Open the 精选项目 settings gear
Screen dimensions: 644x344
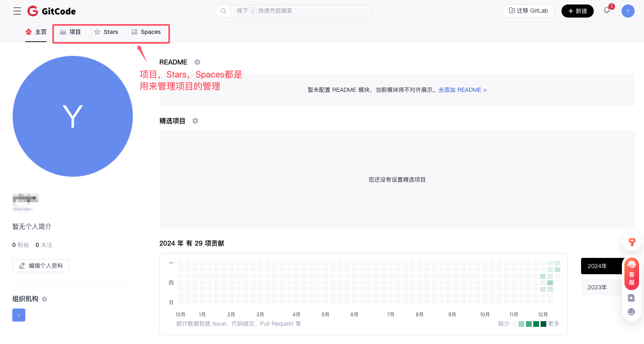195,121
